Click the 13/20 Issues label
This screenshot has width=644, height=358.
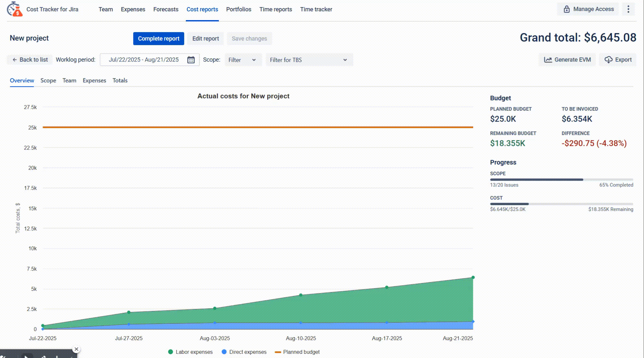tap(504, 185)
